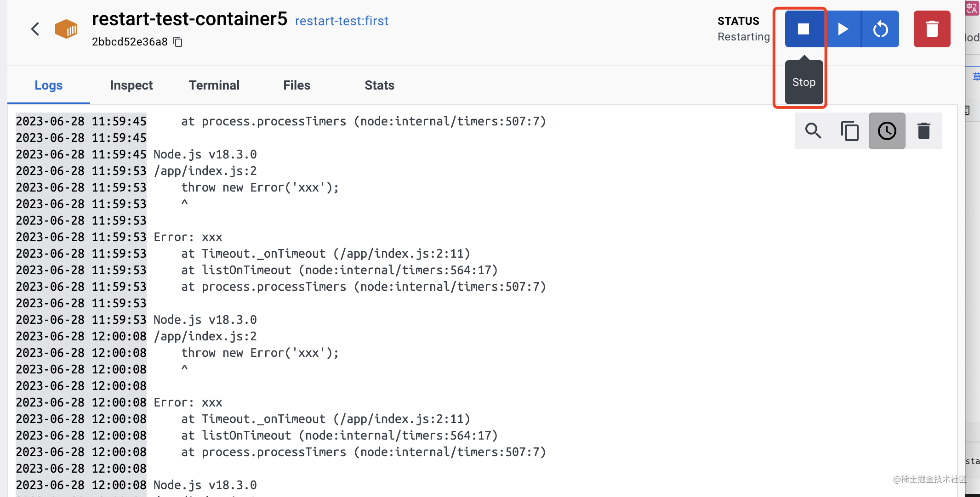Click the Stop container button

click(x=803, y=29)
